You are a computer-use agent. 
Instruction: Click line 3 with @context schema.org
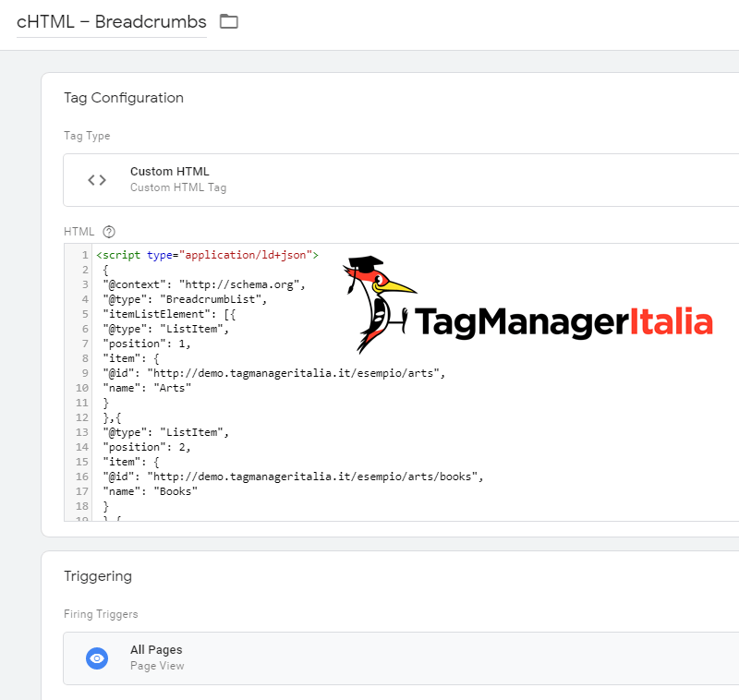204,284
